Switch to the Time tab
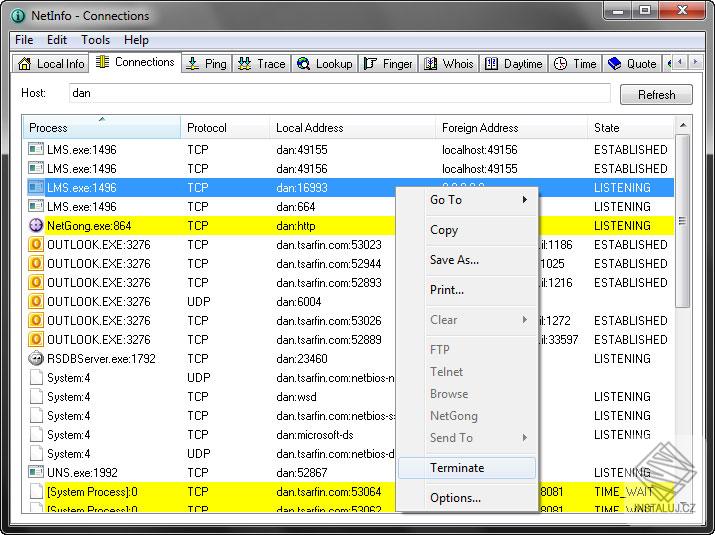Screen dimensions: 715x535 point(575,64)
